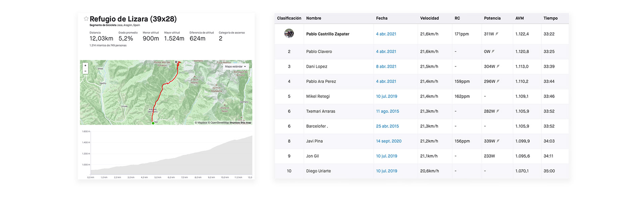Viewport: 644px width, 201px height.
Task: Open the 14 sept. 2020 activity link
Action: (389, 141)
